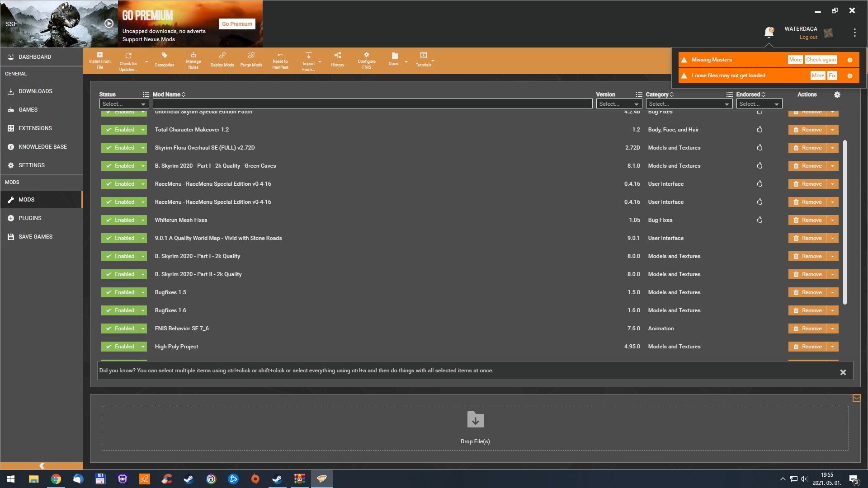868x488 pixels.
Task: Click Loose files notification settings gear
Action: [x=849, y=76]
